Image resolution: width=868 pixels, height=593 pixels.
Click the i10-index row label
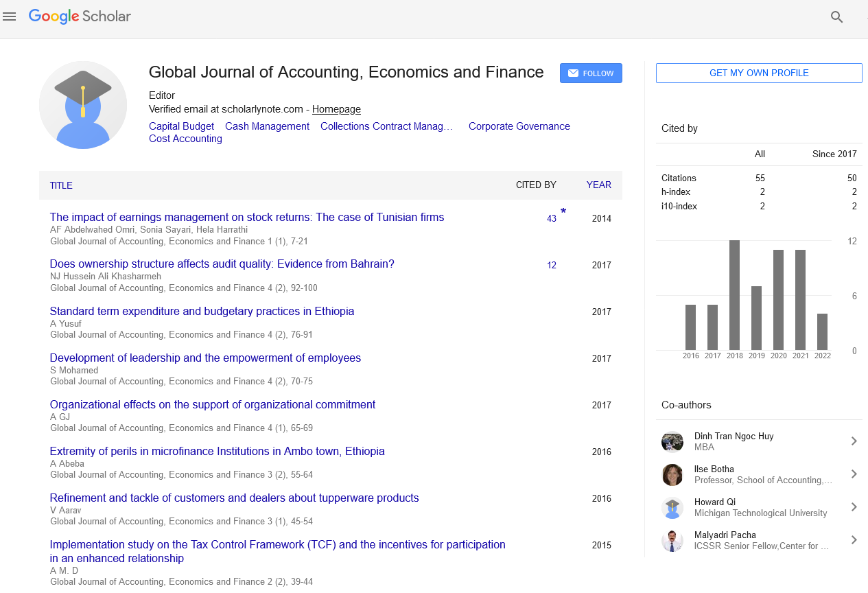(679, 206)
